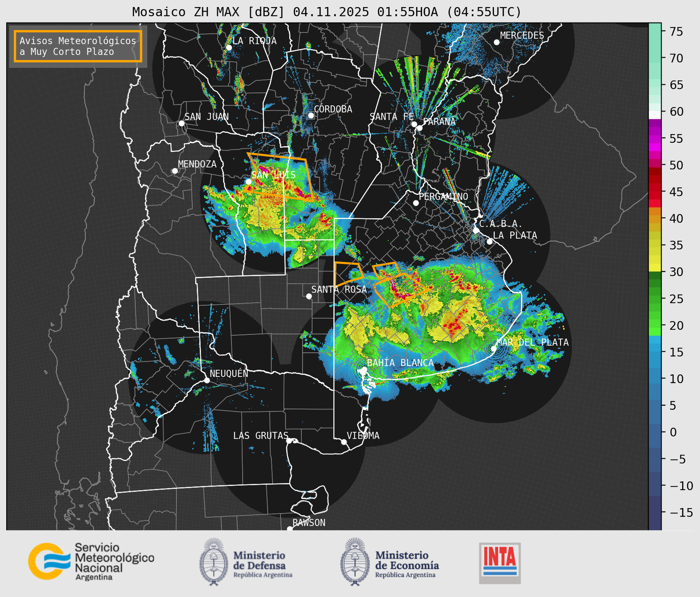Image resolution: width=700 pixels, height=597 pixels.
Task: Click the Ministerio de Defensa emblem
Action: [x=214, y=562]
